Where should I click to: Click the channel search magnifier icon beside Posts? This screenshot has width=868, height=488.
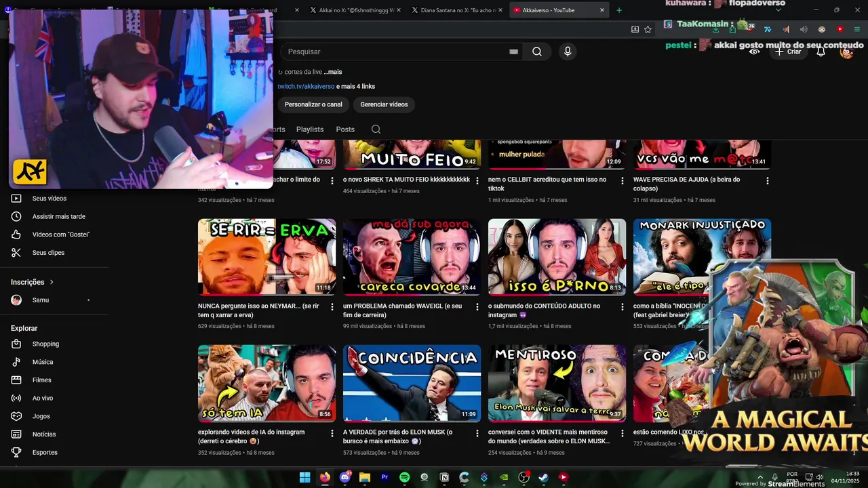click(x=376, y=129)
